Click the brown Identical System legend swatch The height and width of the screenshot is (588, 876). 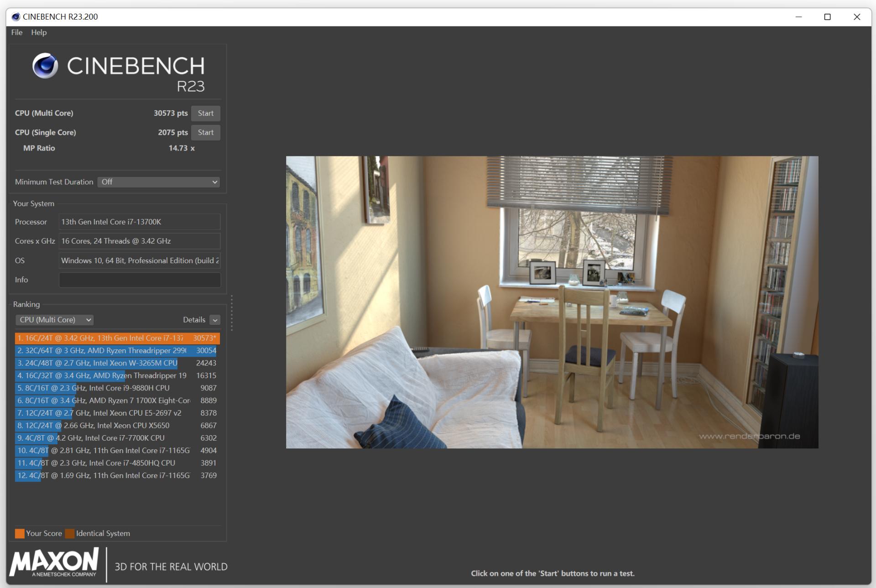[x=70, y=533]
